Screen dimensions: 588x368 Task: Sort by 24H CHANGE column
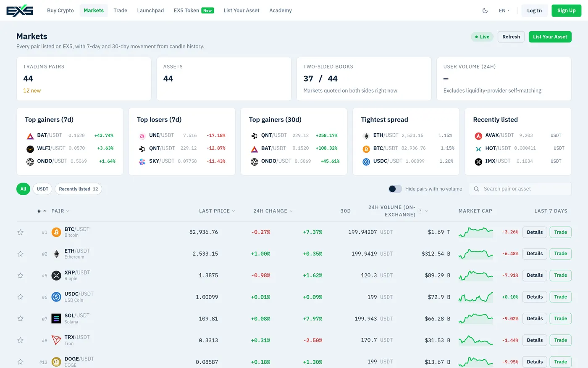(273, 211)
